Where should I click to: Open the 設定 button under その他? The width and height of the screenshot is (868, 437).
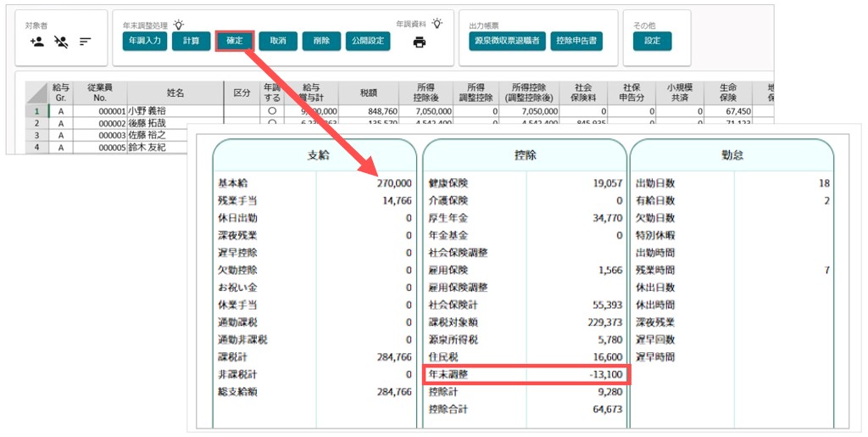(652, 41)
